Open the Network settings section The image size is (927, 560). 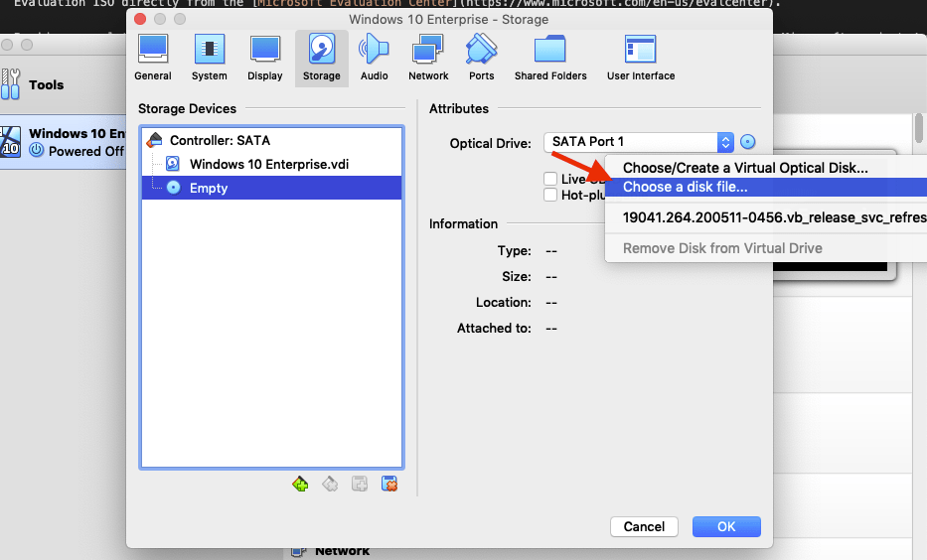[x=428, y=58]
